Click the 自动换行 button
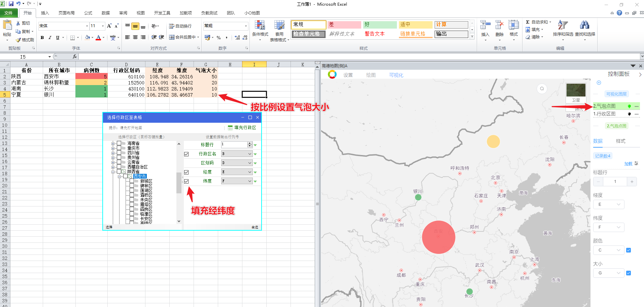Screen dimensions: 644x307 (180, 26)
